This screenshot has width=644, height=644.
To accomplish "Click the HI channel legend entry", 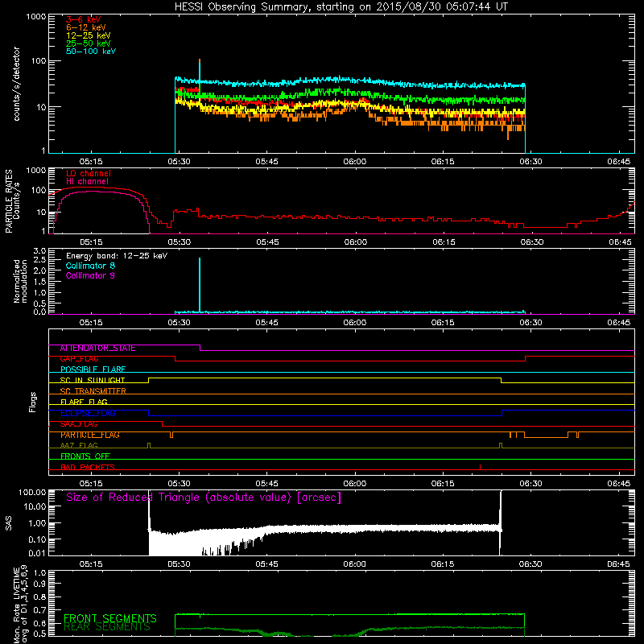I will point(87,182).
